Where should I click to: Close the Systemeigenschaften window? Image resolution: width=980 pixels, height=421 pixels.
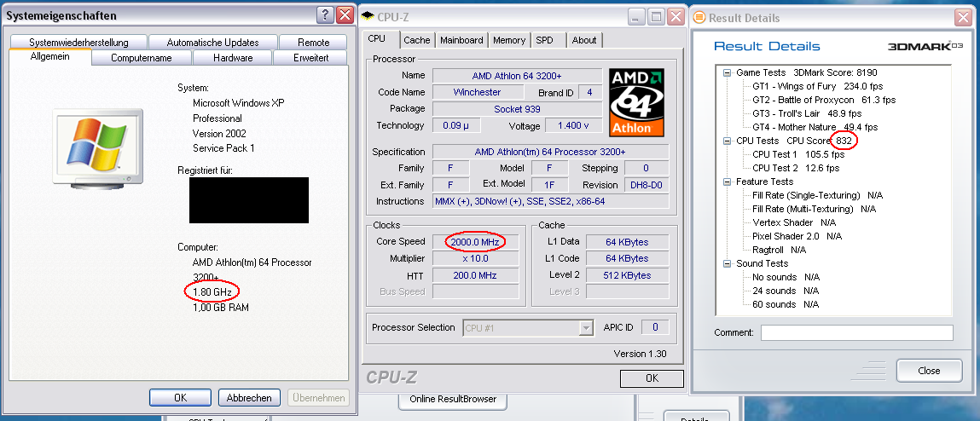(345, 15)
